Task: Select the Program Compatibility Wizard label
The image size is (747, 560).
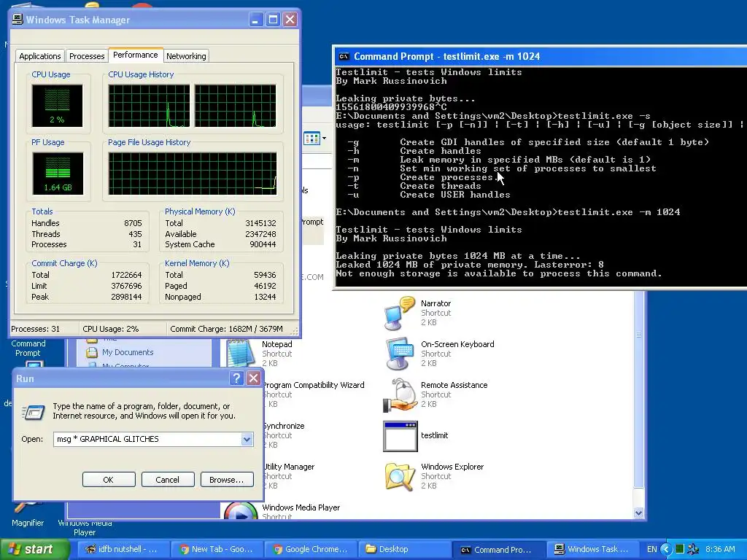Action: point(313,385)
